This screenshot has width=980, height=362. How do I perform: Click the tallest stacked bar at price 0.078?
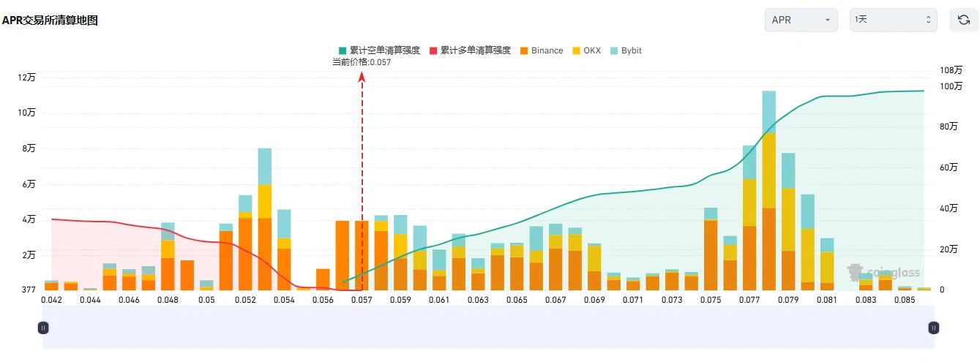click(768, 190)
